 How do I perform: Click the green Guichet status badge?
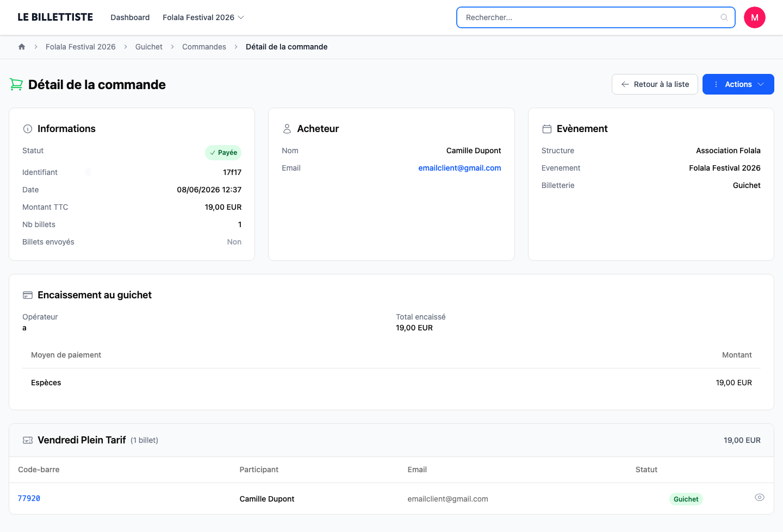(686, 499)
